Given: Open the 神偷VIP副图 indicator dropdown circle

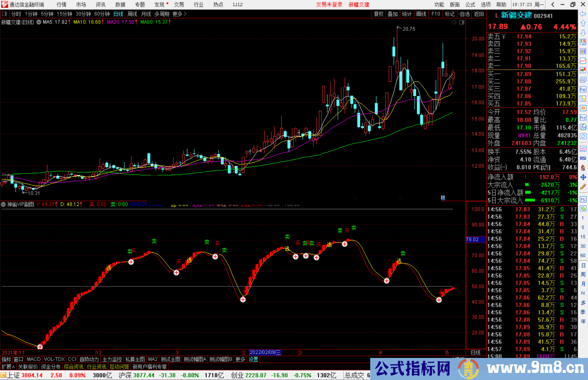Looking at the screenshot, I should pos(4,204).
